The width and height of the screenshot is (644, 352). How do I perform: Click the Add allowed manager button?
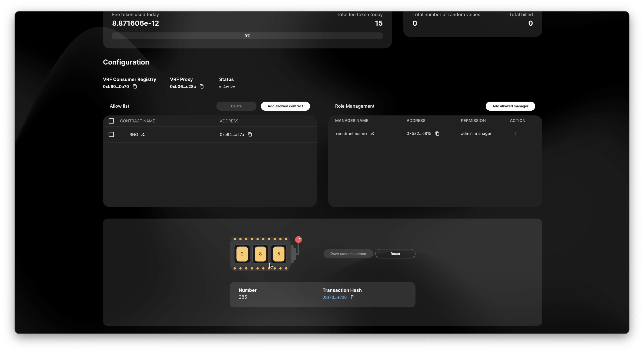pyautogui.click(x=510, y=106)
